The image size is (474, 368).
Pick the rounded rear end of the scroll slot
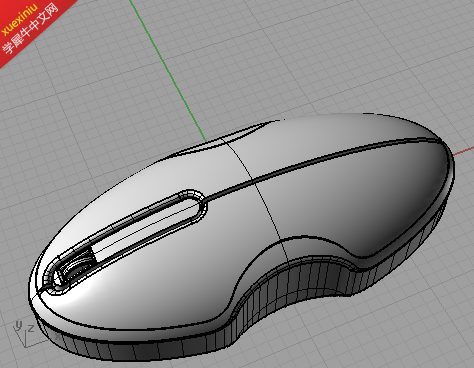[194, 203]
